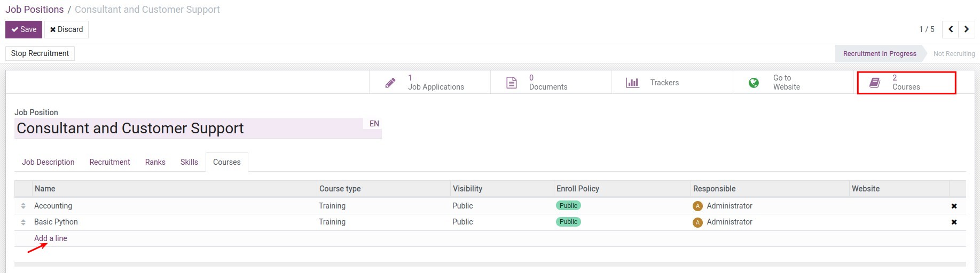Select the Recruitment tab
The image size is (980, 273).
[x=109, y=162]
